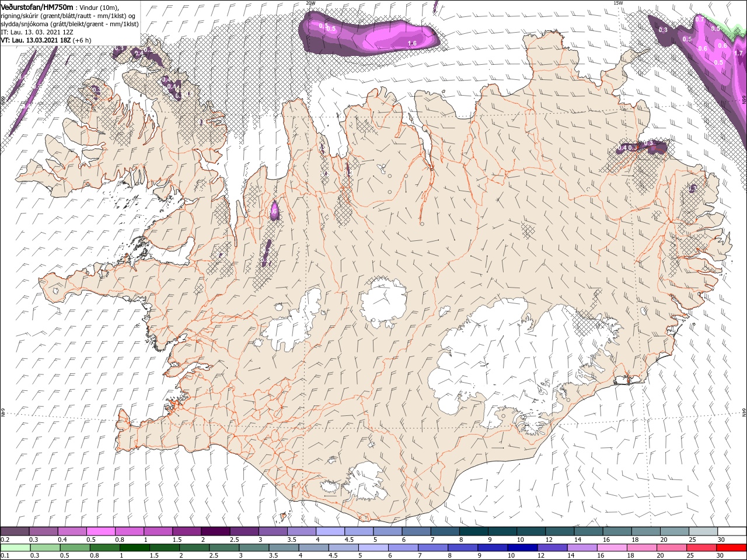Pick the magenta 1.5 swatch in the upper legend row
This screenshot has width=747, height=560.
coord(187,531)
